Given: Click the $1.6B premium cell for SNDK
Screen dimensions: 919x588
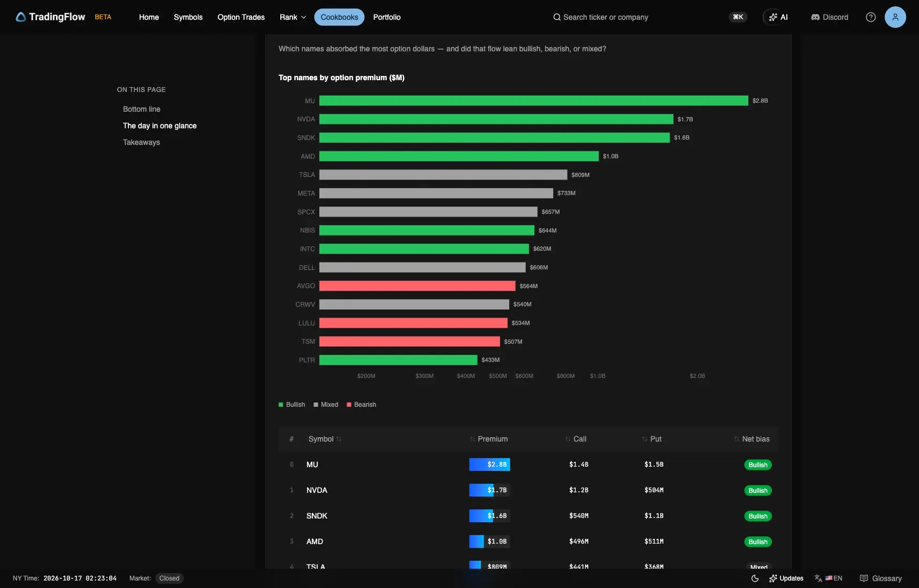Looking at the screenshot, I should click(x=489, y=516).
